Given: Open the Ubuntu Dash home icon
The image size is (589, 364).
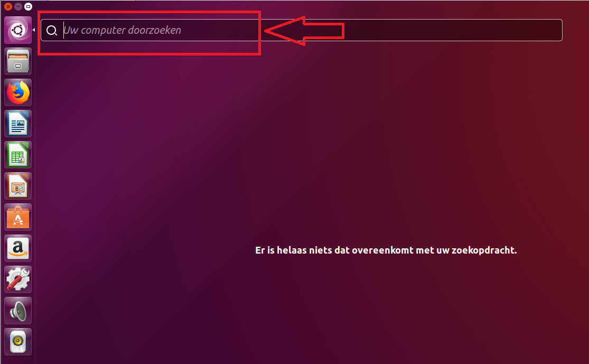Looking at the screenshot, I should [18, 30].
